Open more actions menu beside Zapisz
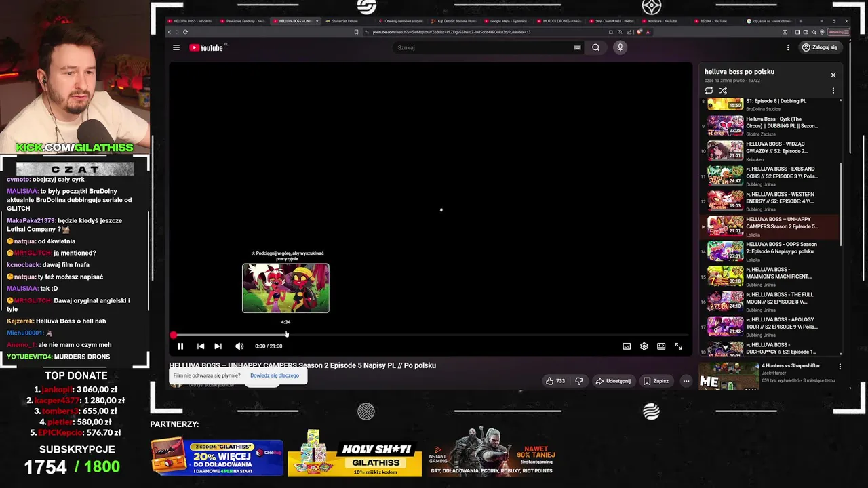 [686, 381]
